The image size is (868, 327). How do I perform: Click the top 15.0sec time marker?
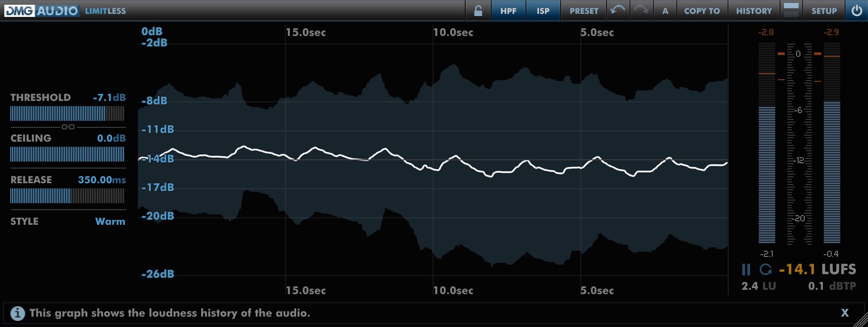click(306, 32)
